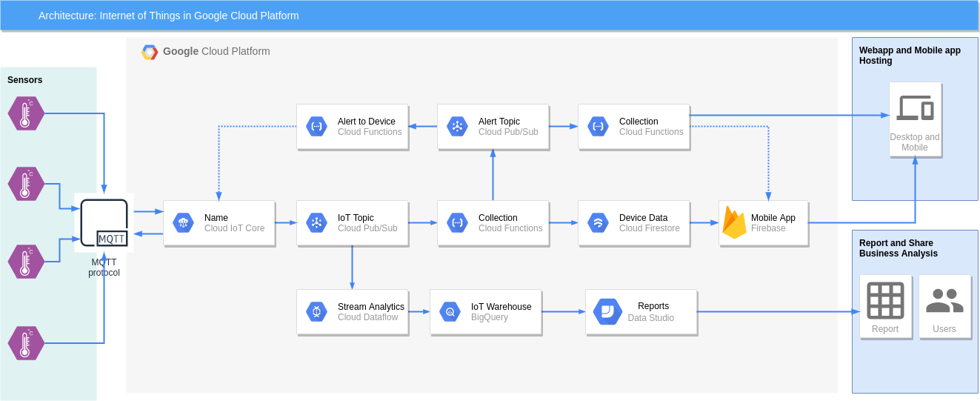Image resolution: width=980 pixels, height=401 pixels.
Task: Click the Alert Topic Pub/Sub icon
Action: pyautogui.click(x=457, y=126)
